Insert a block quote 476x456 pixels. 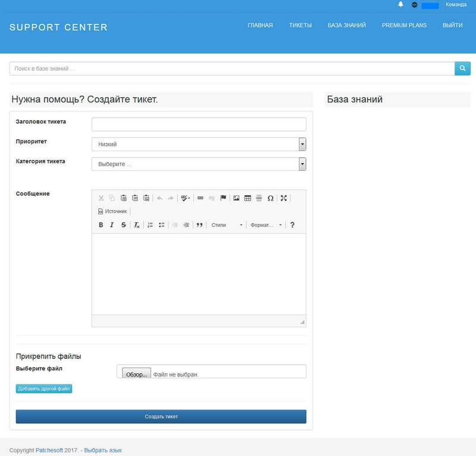[x=199, y=225]
